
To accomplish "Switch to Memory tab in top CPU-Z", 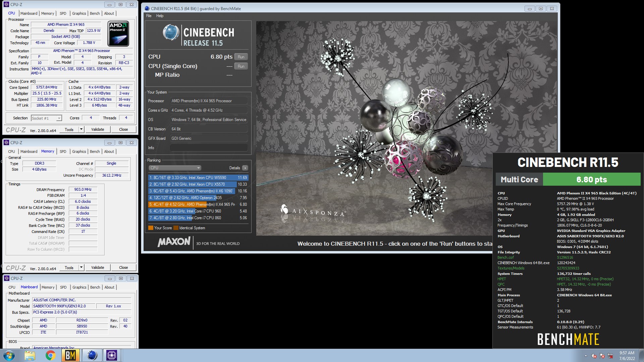I will [48, 13].
